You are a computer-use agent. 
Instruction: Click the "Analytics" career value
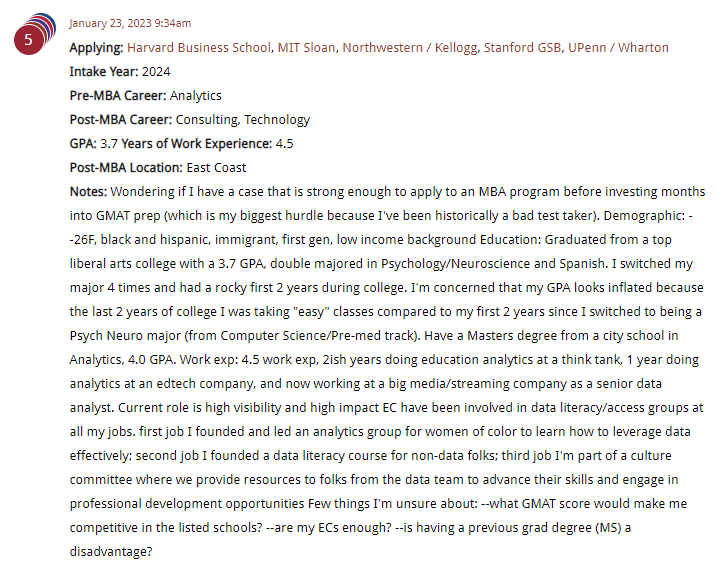pos(196,96)
